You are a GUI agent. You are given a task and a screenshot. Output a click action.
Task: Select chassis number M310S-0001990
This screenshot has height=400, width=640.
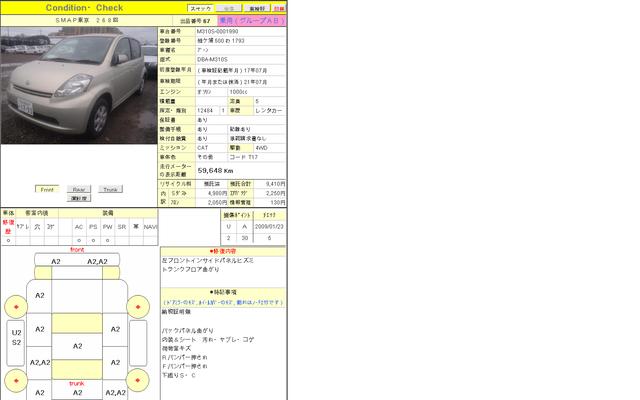coord(218,31)
